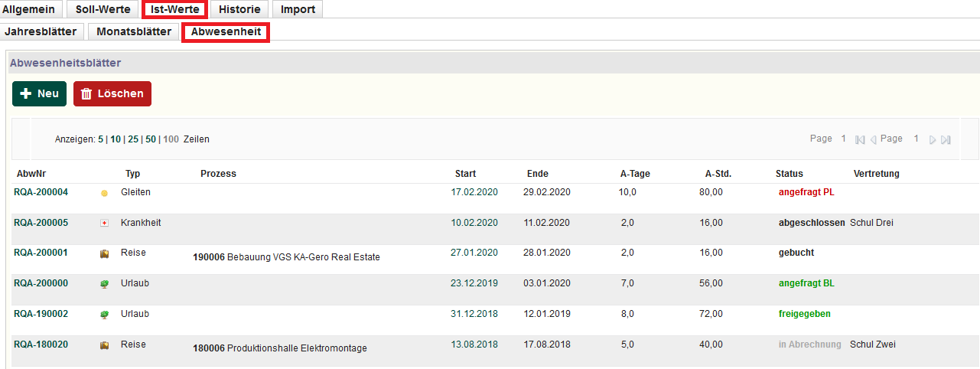Click the Reise suitcase icon for RQA-200001

coord(104,253)
